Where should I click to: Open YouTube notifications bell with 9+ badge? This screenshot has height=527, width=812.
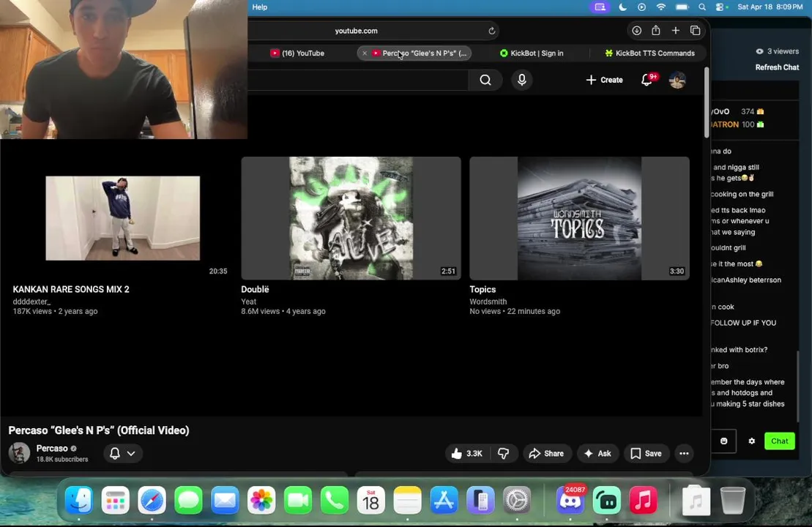[647, 80]
